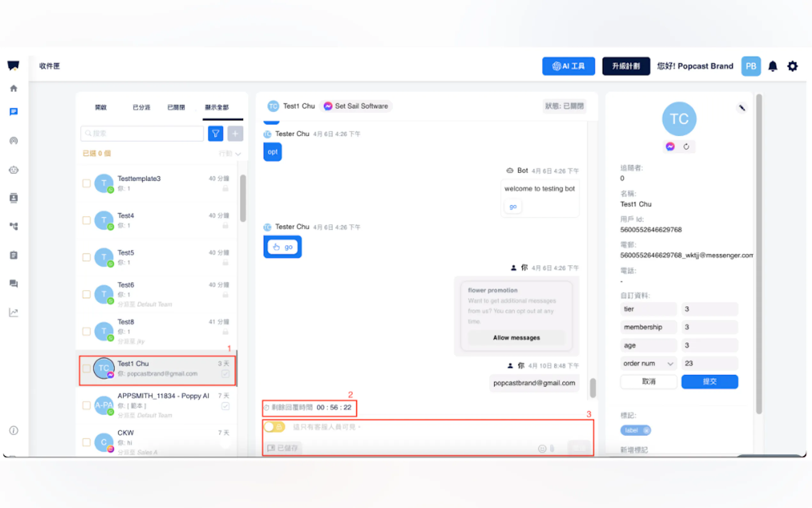The height and width of the screenshot is (508, 812).
Task: Open the 行動 actions dropdown
Action: coord(230,154)
